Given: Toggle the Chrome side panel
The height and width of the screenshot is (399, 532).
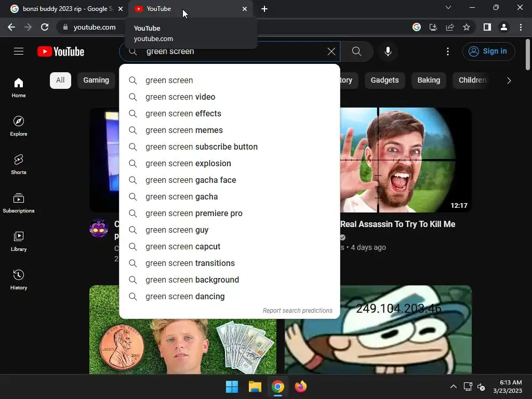Looking at the screenshot, I should (487, 27).
